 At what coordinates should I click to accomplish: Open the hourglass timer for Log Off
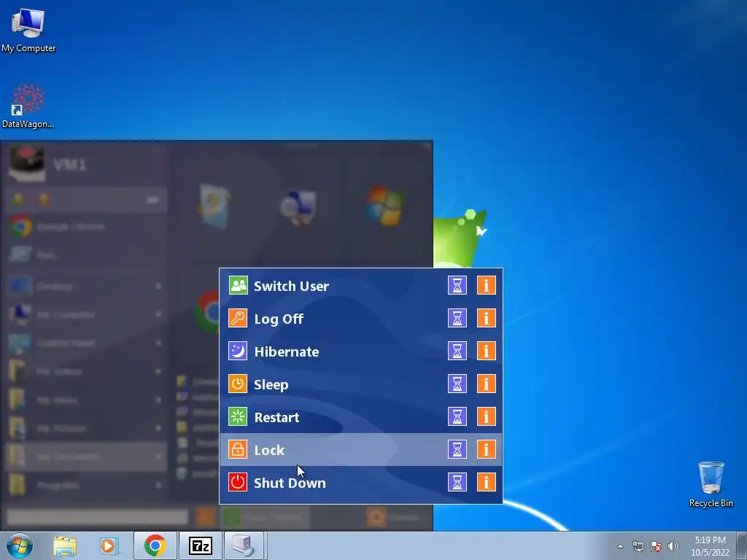click(457, 318)
